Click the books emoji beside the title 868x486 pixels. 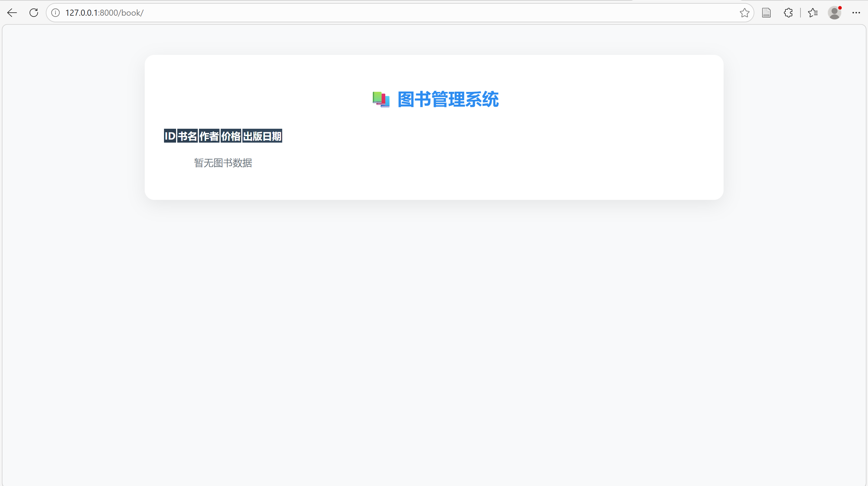coord(381,99)
